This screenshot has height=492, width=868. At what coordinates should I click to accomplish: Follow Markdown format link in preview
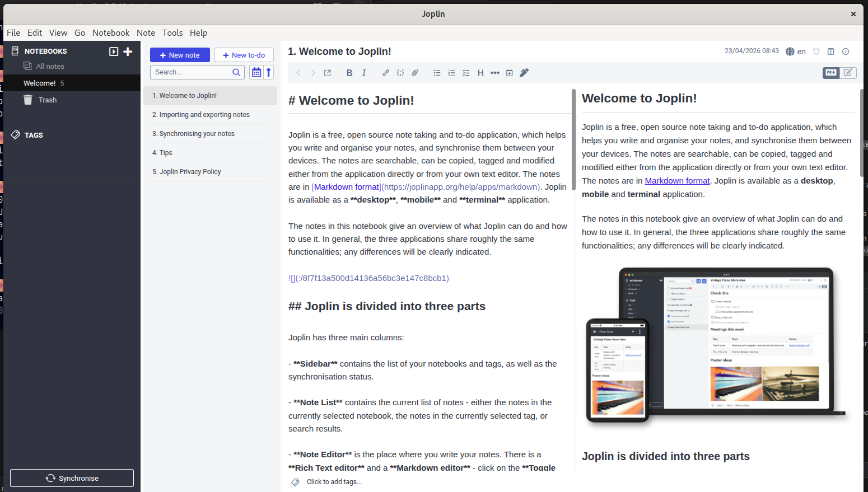pos(677,181)
